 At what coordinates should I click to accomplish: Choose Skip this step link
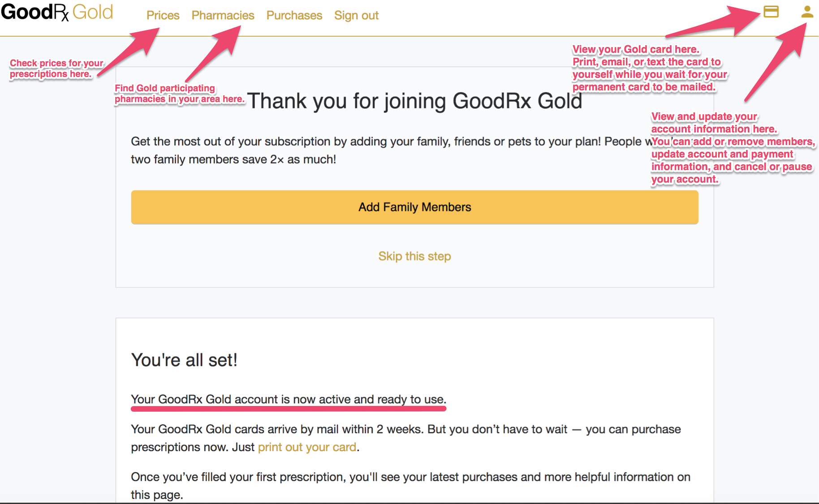415,256
